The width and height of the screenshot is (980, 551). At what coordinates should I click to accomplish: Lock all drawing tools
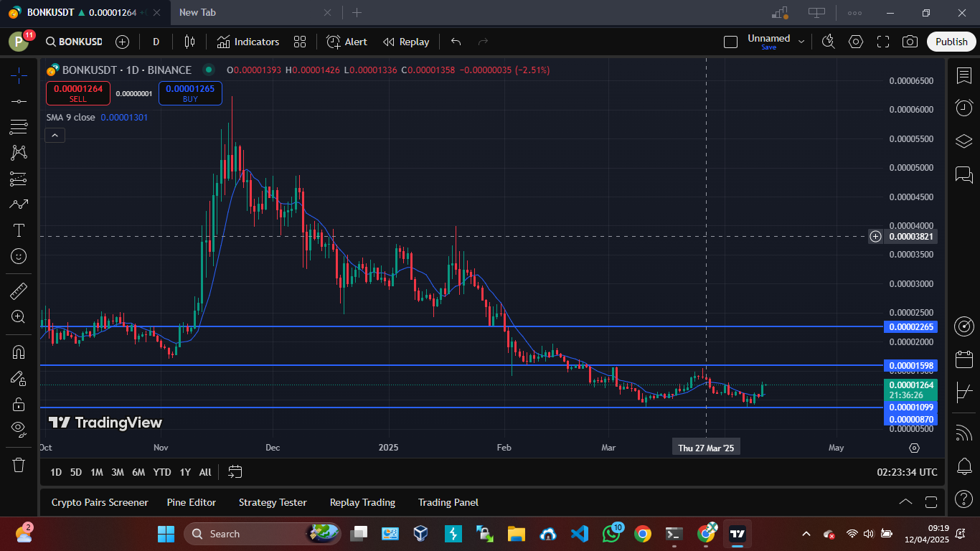(x=19, y=404)
